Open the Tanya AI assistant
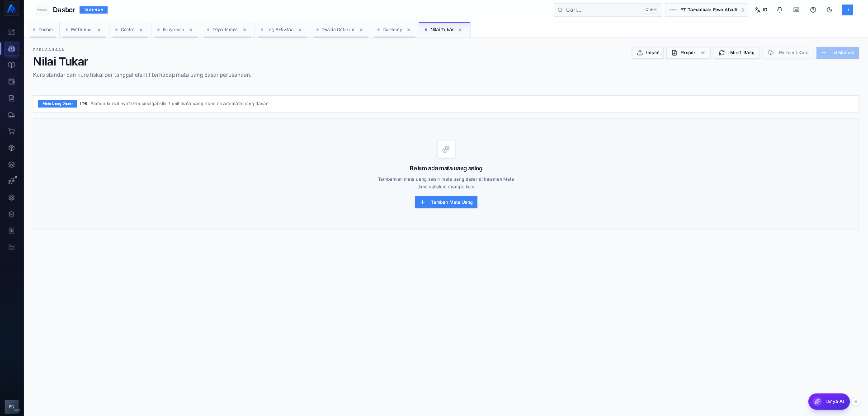The height and width of the screenshot is (416, 868). click(x=829, y=402)
